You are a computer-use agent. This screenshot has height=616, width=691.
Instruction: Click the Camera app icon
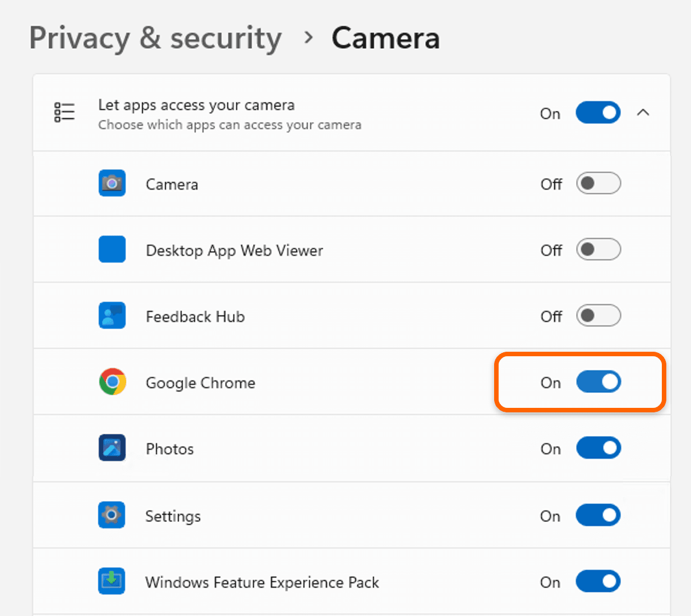click(x=112, y=183)
